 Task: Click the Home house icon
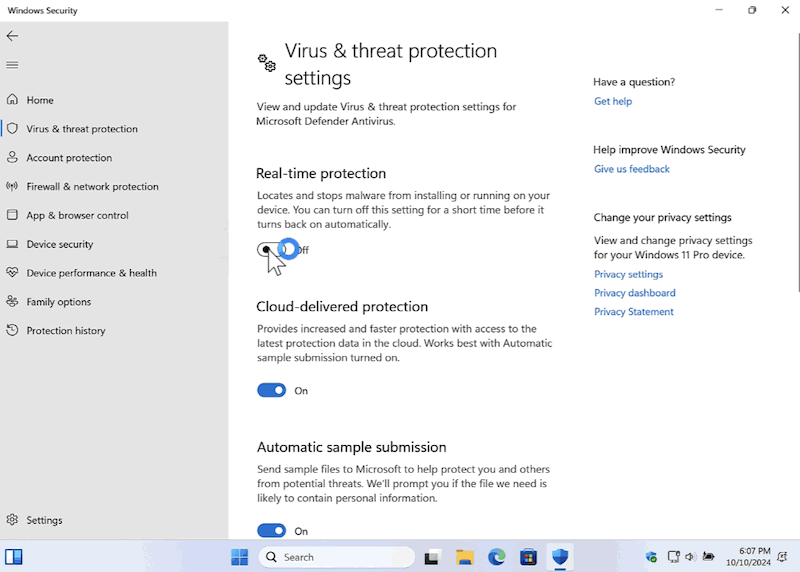12,100
